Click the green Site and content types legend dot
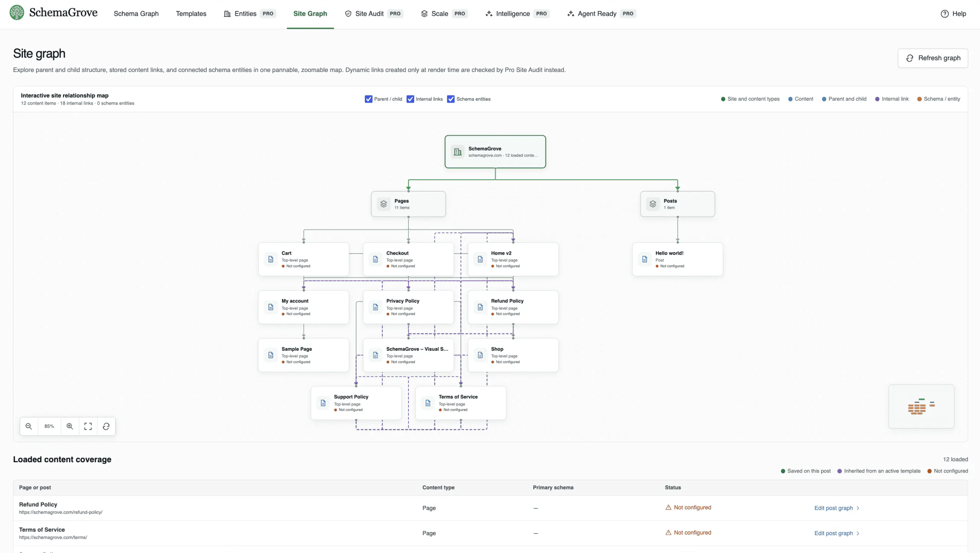The image size is (980, 553). click(723, 99)
